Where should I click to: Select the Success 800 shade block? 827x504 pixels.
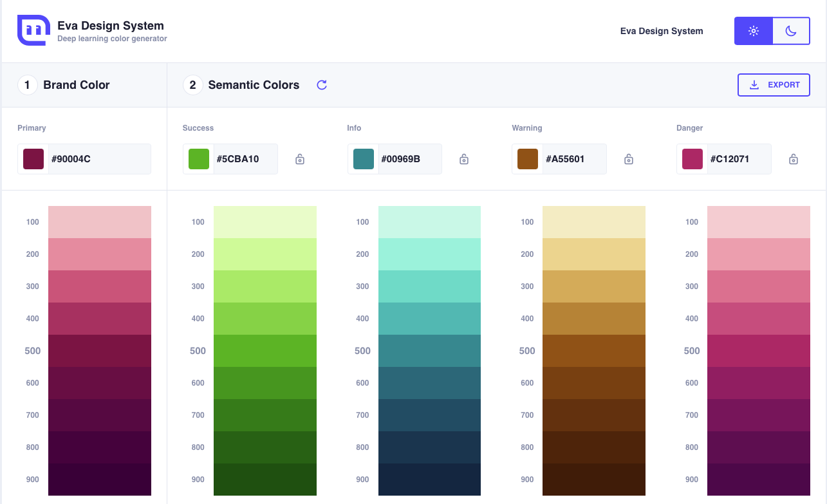click(x=265, y=447)
